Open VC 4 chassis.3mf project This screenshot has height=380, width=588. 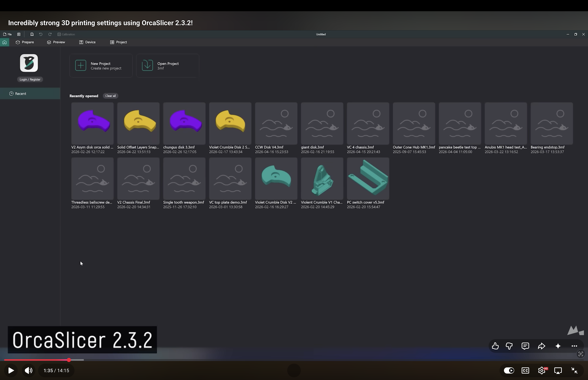coord(368,123)
